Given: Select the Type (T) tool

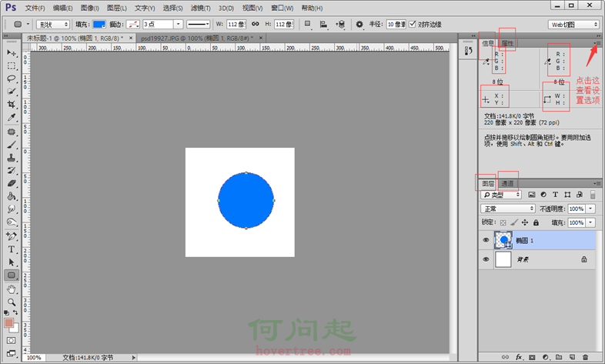Looking at the screenshot, I should [x=12, y=249].
